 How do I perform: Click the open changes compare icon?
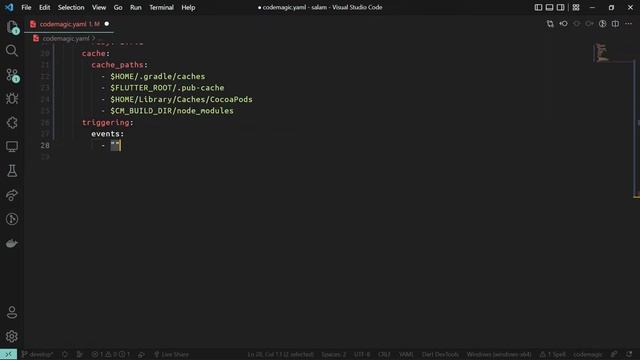(550, 24)
